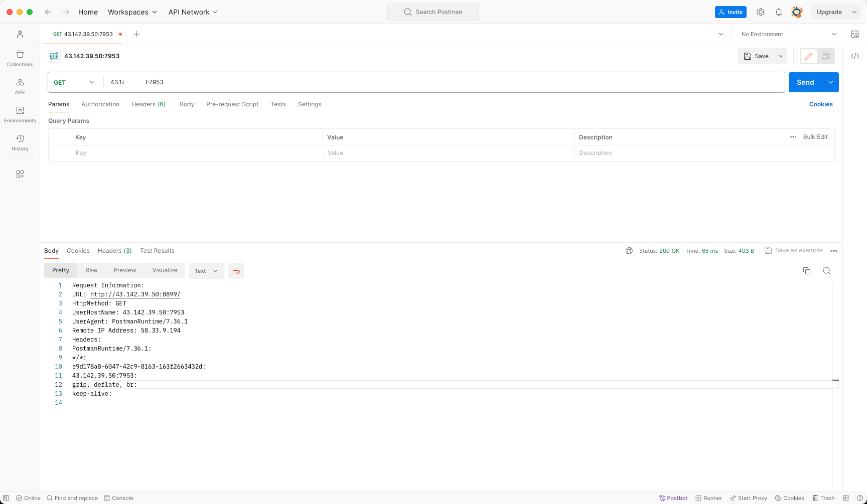Screen dimensions: 867x504
Task: Open the GET method dropdown
Action: 74,82
